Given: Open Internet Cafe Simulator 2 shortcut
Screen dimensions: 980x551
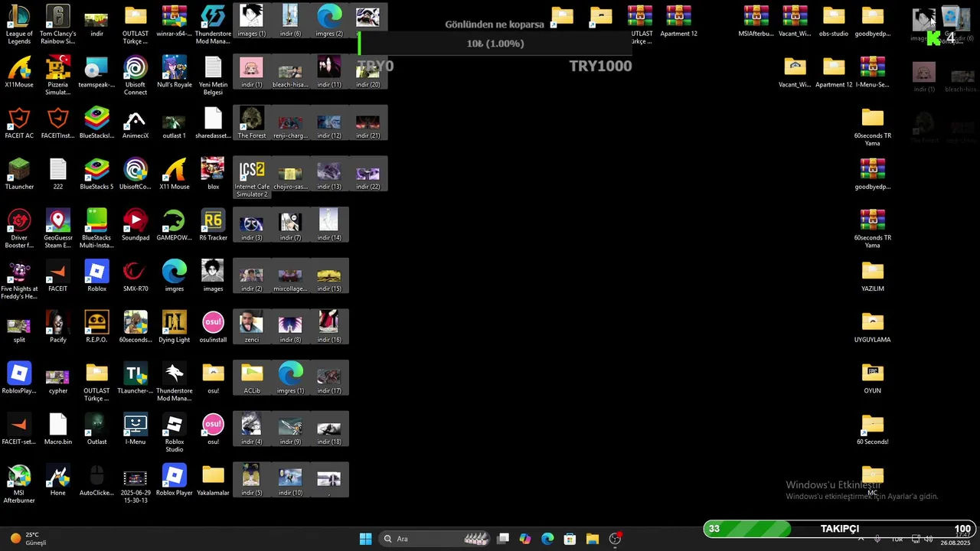Looking at the screenshot, I should [x=252, y=178].
